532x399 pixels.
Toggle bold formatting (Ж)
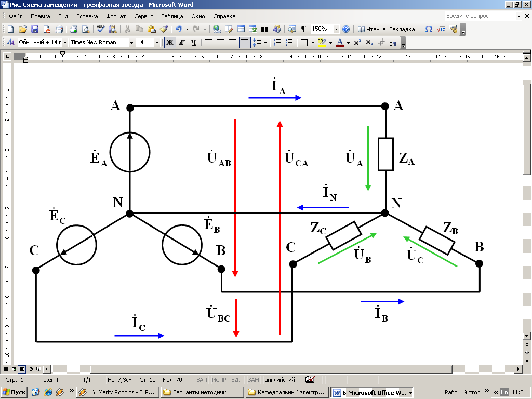point(170,43)
